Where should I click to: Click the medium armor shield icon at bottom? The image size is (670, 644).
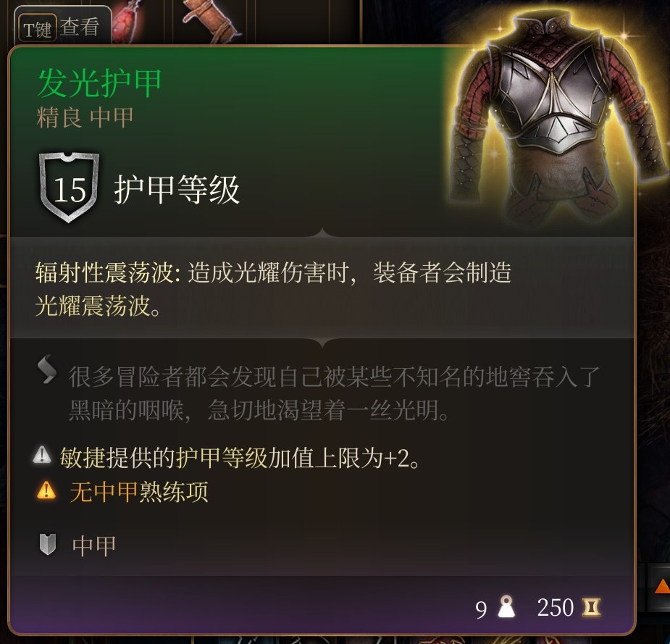[47, 545]
